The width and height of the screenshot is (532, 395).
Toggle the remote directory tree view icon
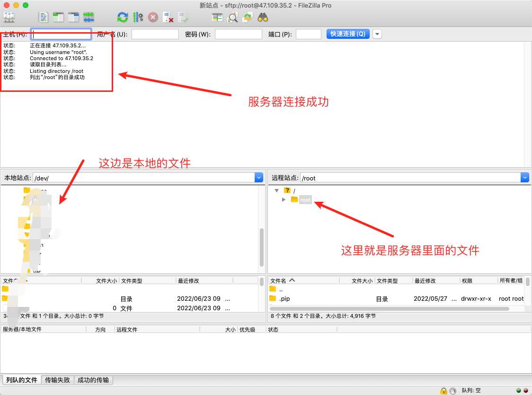point(73,17)
